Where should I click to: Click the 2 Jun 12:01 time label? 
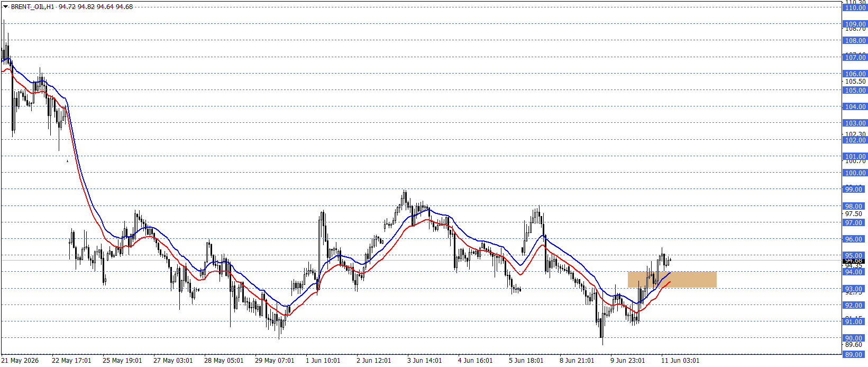click(374, 361)
